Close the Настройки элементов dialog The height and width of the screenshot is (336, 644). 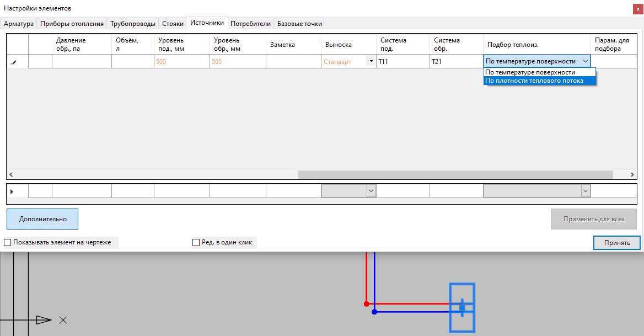(638, 8)
